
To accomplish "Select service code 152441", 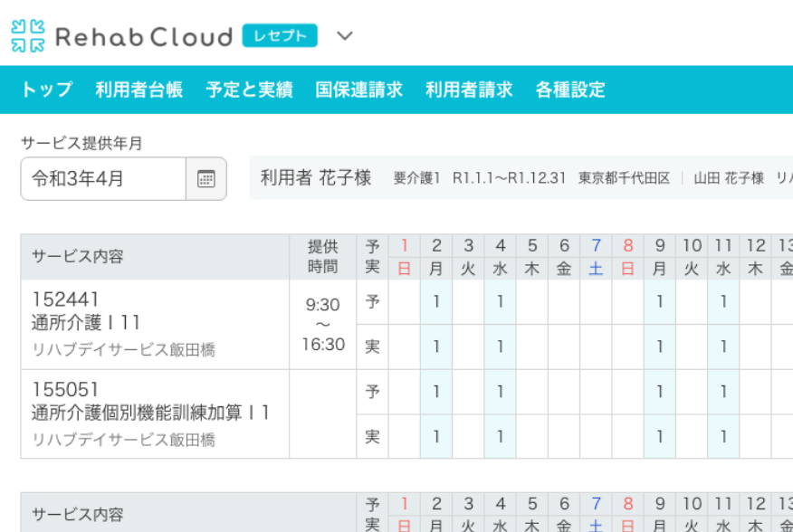I will click(x=65, y=299).
